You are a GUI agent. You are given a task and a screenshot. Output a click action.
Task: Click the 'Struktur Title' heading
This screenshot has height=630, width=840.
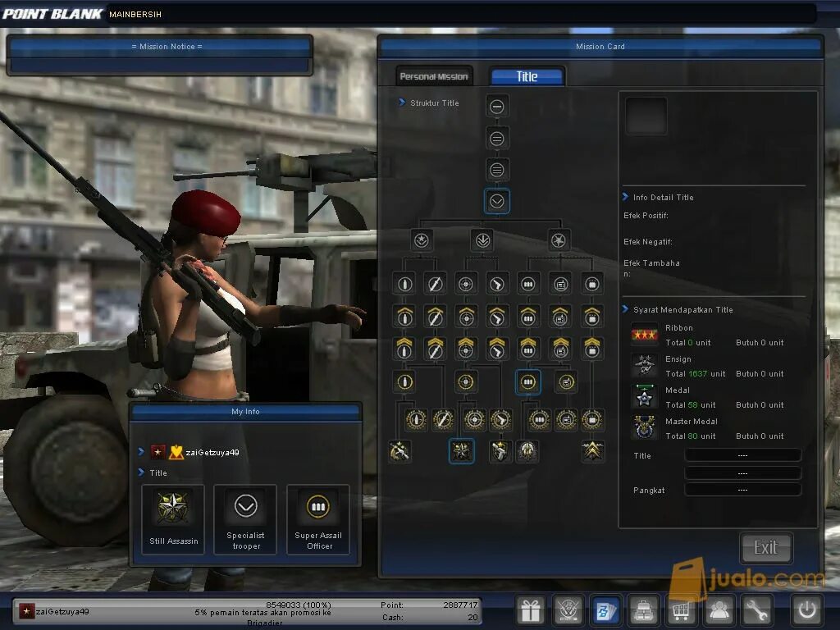pos(435,103)
